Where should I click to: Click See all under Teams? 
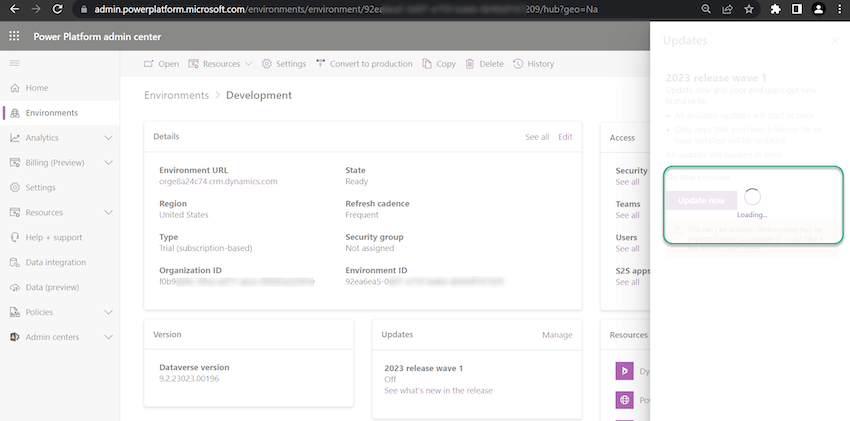coord(627,216)
